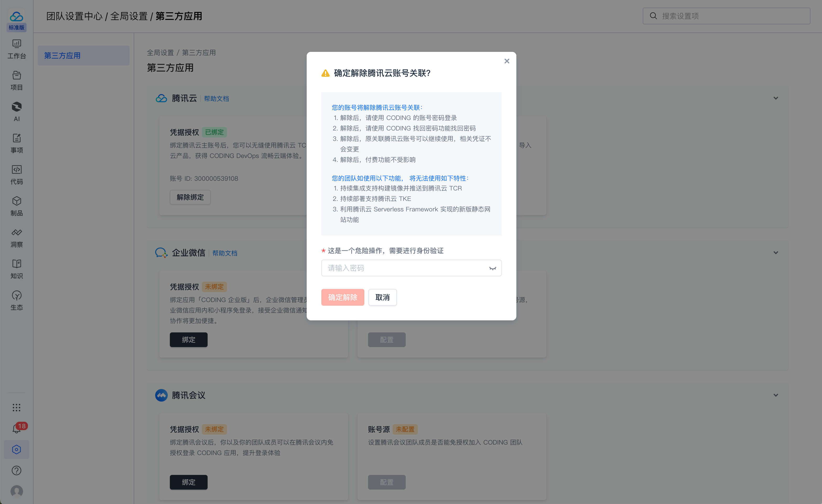Click the 取消 cancel button

tap(383, 297)
